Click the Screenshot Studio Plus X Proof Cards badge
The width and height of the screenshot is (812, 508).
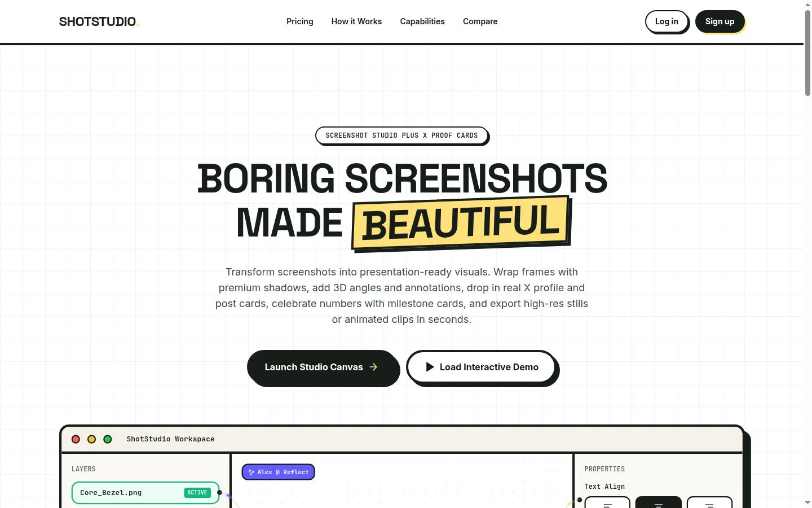tap(401, 135)
